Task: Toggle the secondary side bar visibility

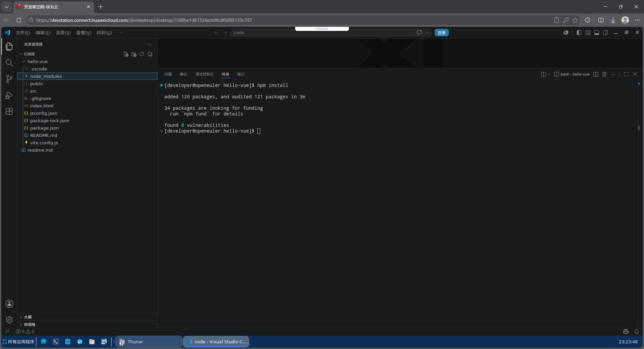Action: (605, 33)
